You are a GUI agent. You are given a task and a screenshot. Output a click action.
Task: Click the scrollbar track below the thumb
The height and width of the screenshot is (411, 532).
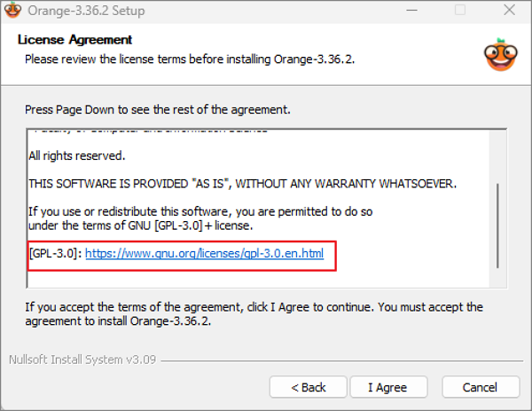(497, 278)
